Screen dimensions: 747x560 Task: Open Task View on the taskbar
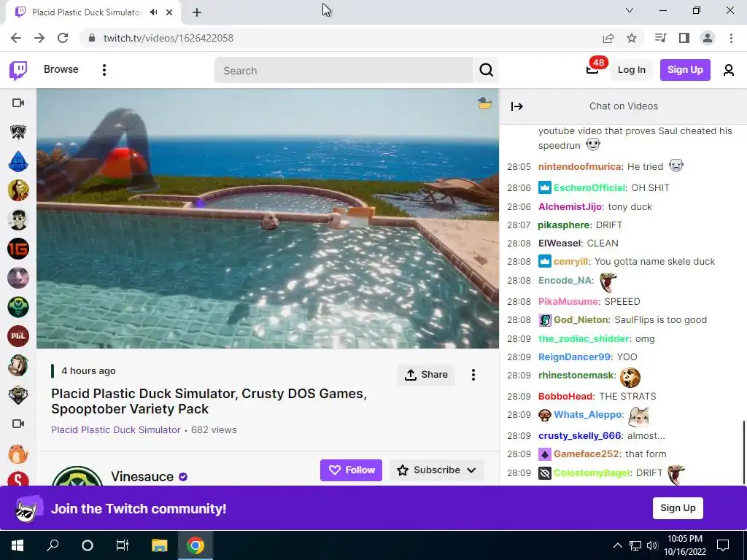[123, 545]
